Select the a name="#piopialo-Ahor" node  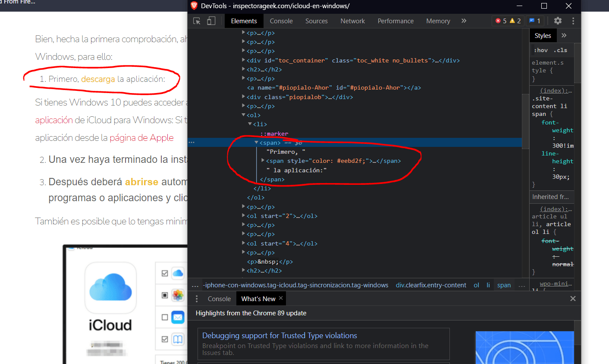[334, 87]
